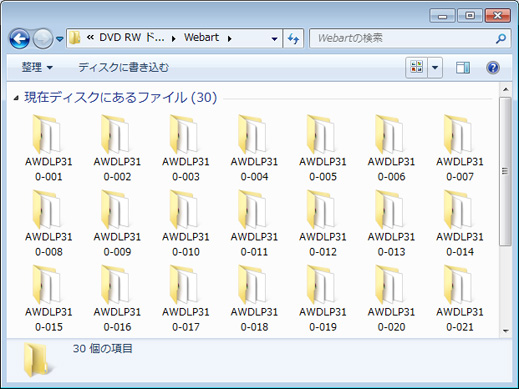Select folder AWDLP310-013
The image size is (519, 389).
pyautogui.click(x=391, y=223)
